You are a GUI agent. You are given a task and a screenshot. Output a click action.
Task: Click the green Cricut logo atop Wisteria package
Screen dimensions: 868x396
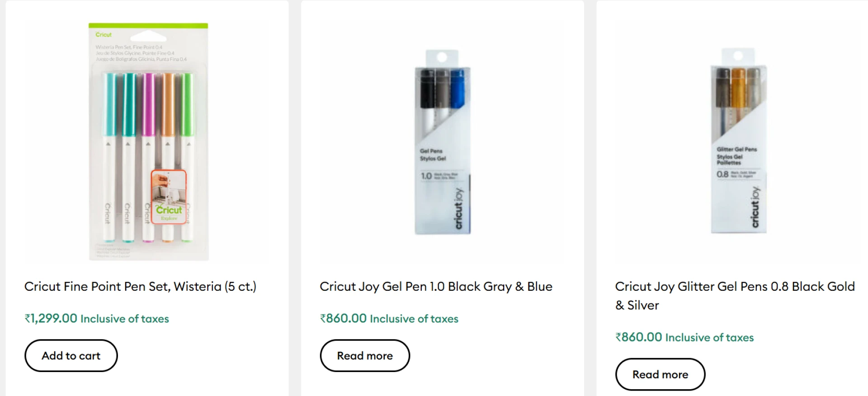click(x=104, y=35)
